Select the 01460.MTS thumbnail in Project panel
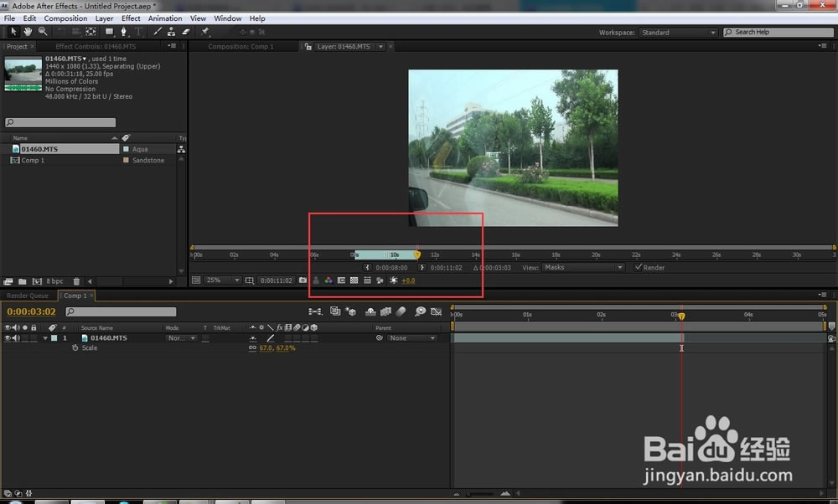 (x=22, y=72)
